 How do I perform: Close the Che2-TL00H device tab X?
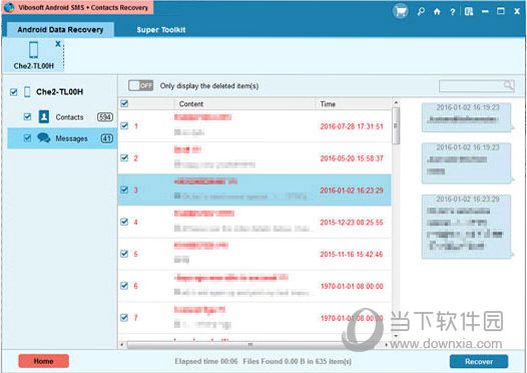[x=58, y=44]
